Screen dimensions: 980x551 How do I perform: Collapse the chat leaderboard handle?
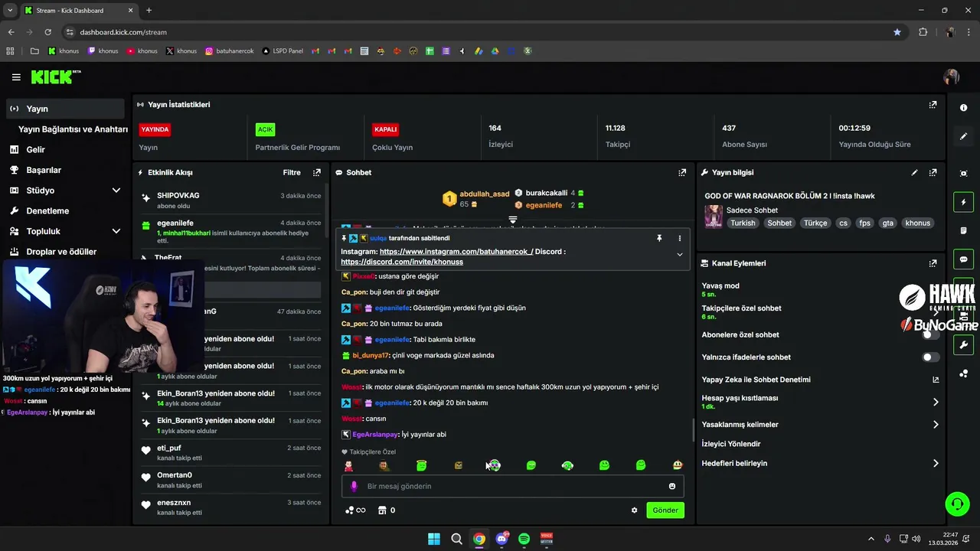click(513, 220)
